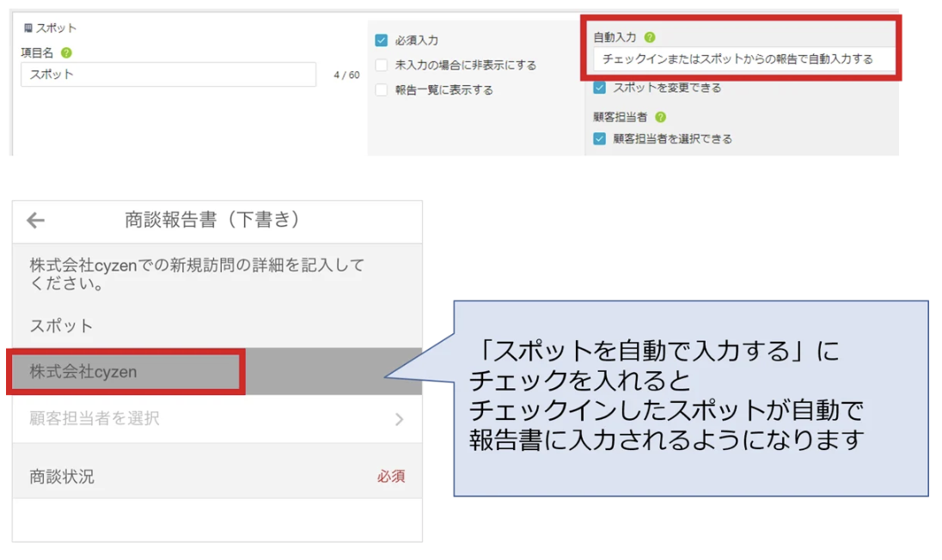942x560 pixels.
Task: Click the 項目名 field label
Action: [x=37, y=52]
